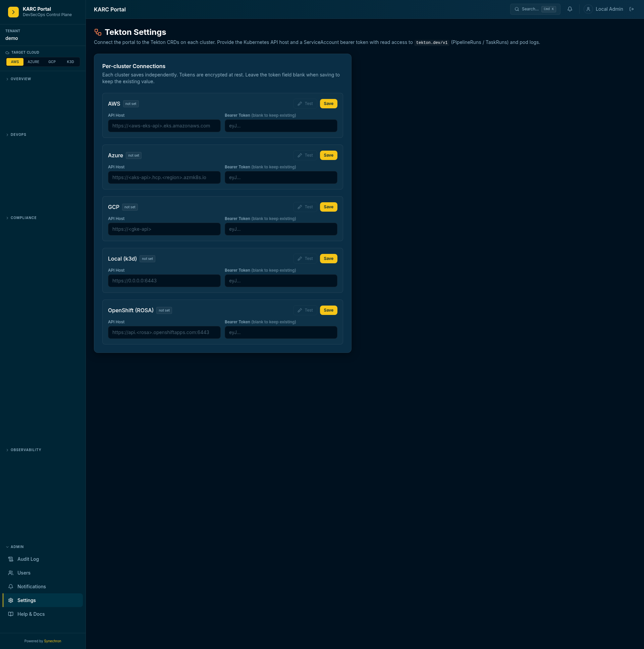The width and height of the screenshot is (644, 649).
Task: Open the Search box in top bar
Action: coord(535,9)
